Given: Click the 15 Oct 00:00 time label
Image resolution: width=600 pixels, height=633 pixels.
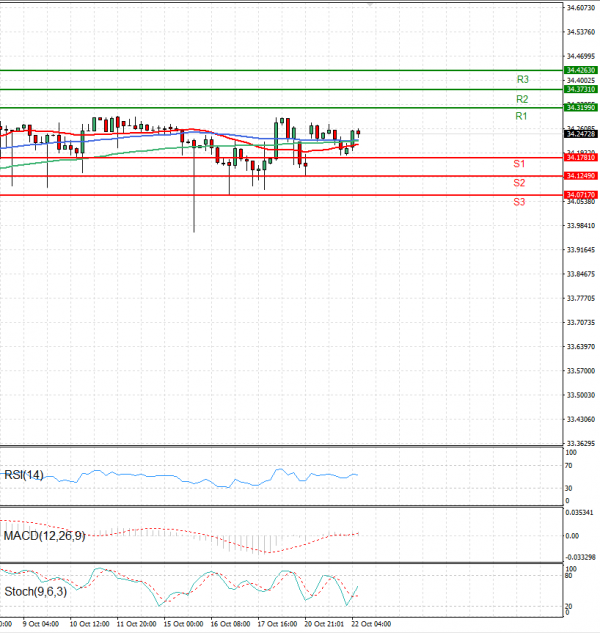Looking at the screenshot, I should [x=183, y=624].
